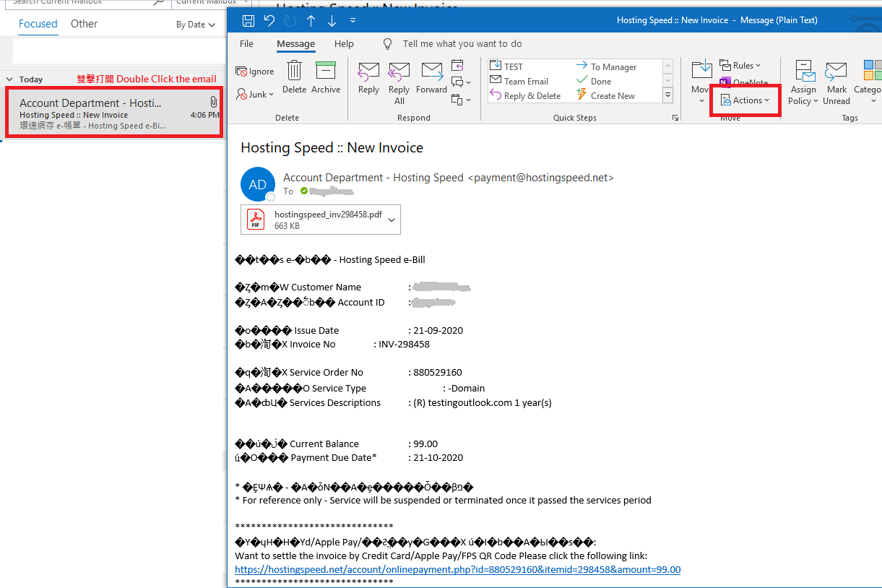Click Reply All

click(399, 83)
